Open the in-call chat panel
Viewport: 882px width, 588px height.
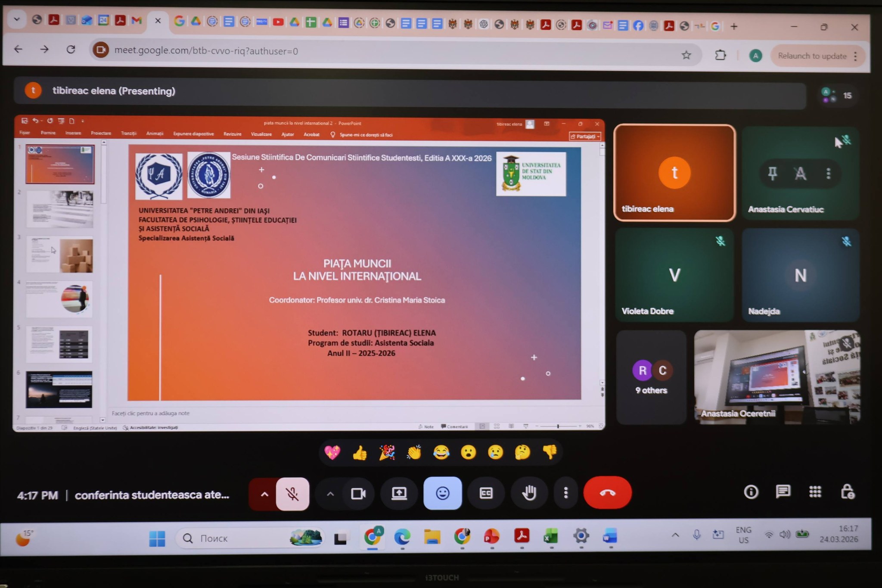(x=783, y=492)
